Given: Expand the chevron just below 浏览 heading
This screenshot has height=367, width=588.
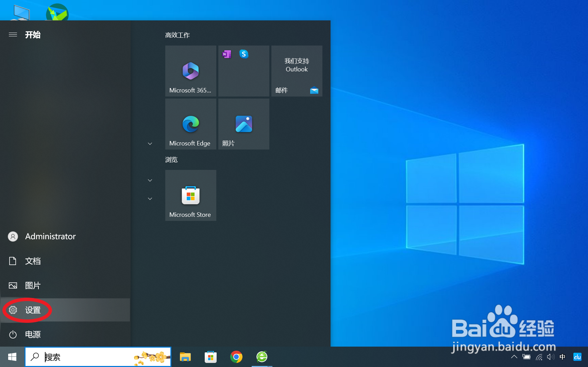Looking at the screenshot, I should tap(150, 180).
